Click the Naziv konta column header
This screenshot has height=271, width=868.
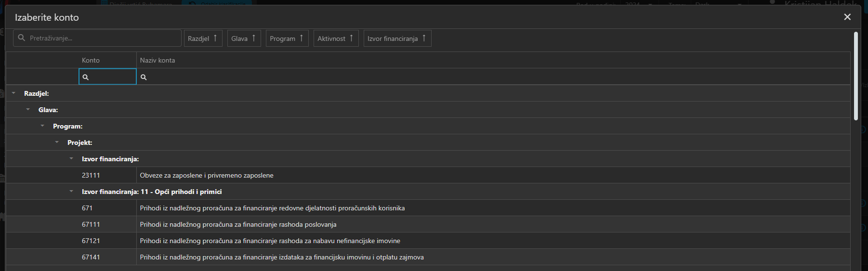(158, 60)
